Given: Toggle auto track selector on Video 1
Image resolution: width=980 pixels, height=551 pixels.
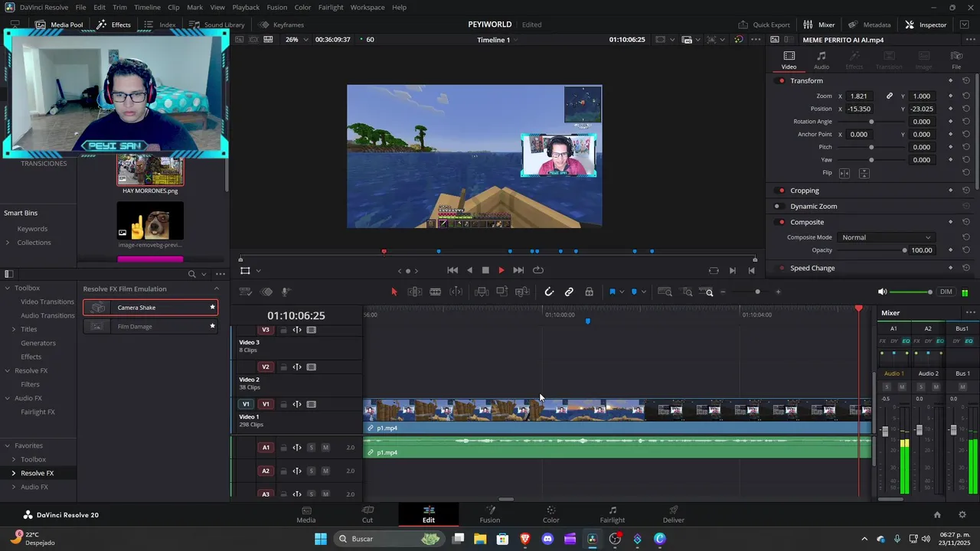Looking at the screenshot, I should click(x=297, y=404).
